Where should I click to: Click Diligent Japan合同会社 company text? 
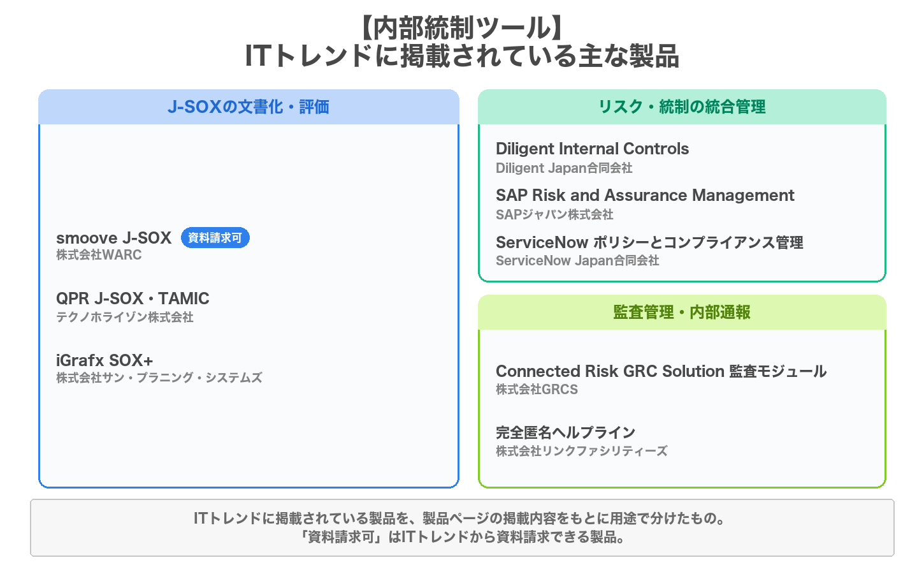tap(564, 168)
